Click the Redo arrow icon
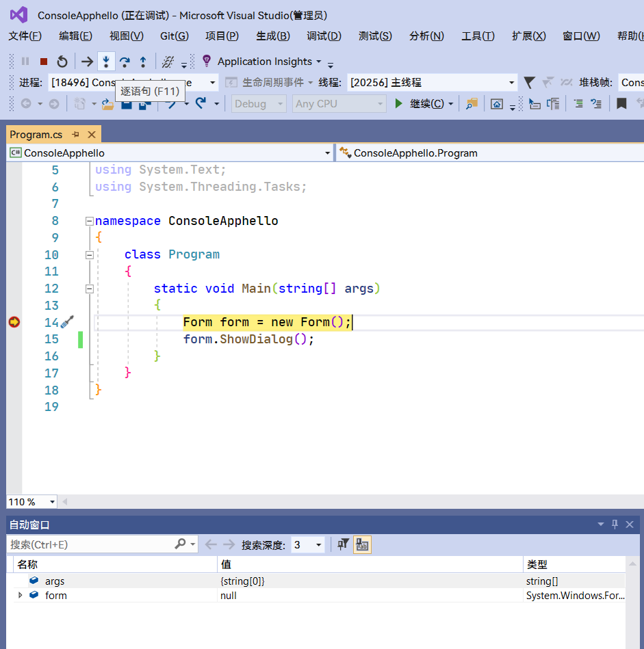644x649 pixels. tap(201, 103)
